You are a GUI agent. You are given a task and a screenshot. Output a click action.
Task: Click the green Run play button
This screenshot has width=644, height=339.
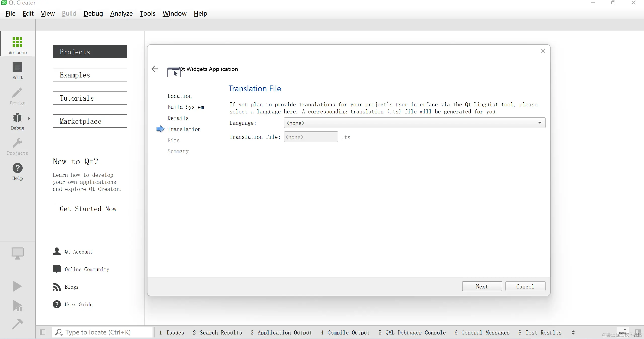click(x=17, y=286)
